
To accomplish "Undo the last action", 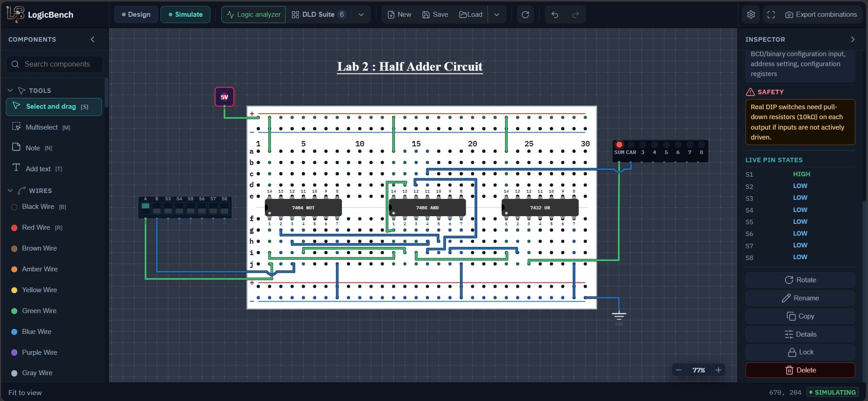I will point(555,14).
